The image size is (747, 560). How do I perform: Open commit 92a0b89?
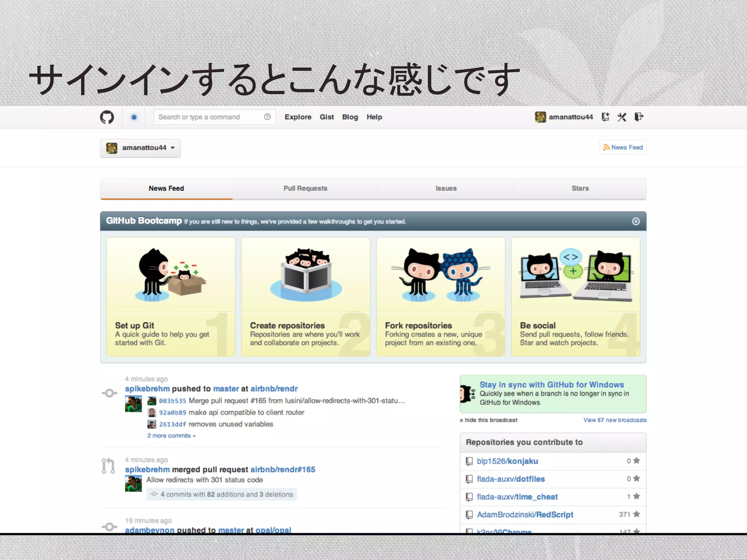(173, 413)
